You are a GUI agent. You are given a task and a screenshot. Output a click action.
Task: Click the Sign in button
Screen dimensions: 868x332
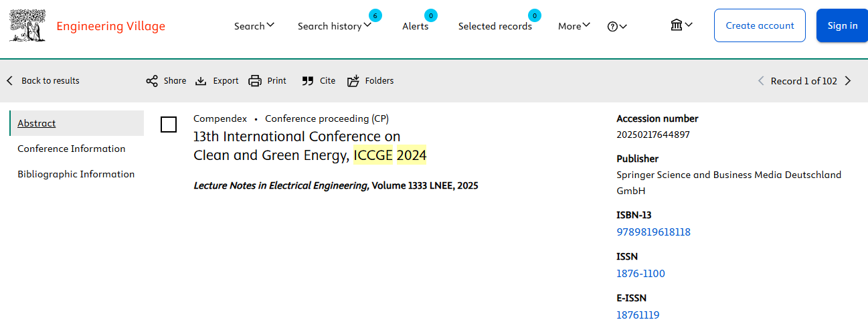(842, 25)
